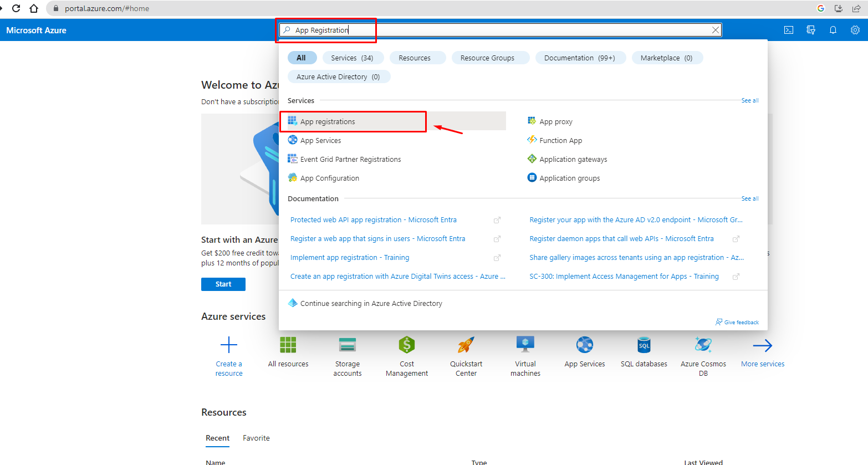
Task: Click the blue Start button
Action: [x=223, y=284]
